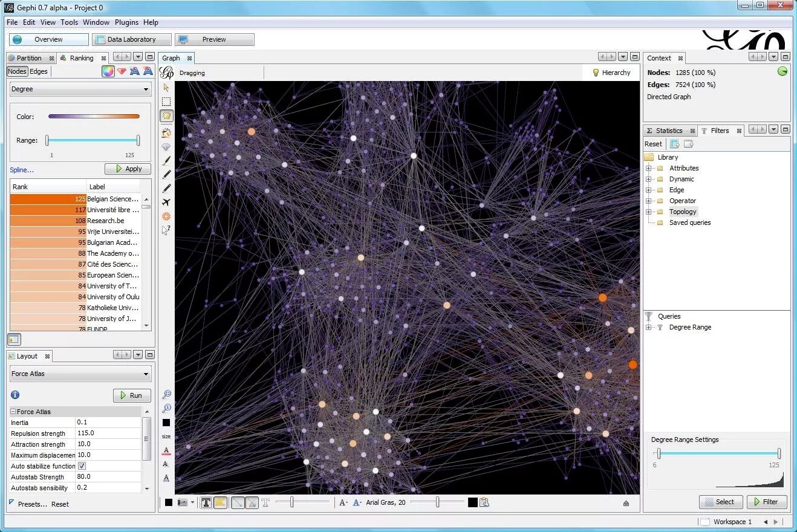Select the brush tool

(x=166, y=161)
